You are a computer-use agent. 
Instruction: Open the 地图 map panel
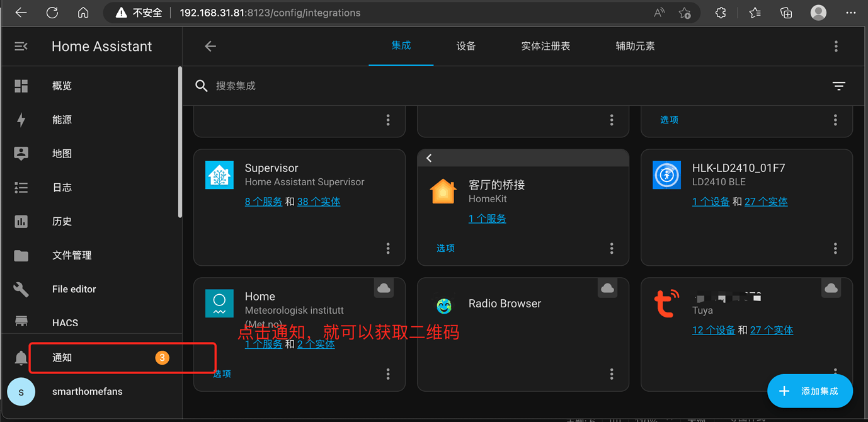tap(62, 154)
